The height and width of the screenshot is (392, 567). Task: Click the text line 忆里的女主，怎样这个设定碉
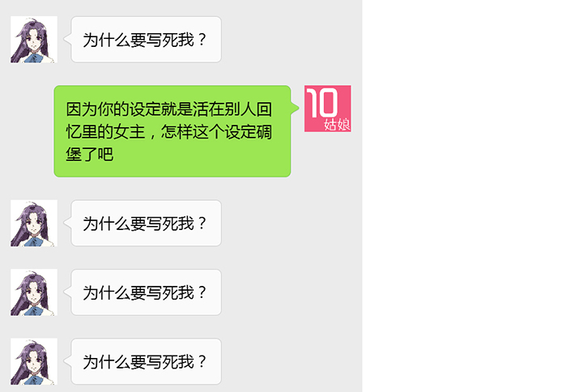(x=168, y=132)
